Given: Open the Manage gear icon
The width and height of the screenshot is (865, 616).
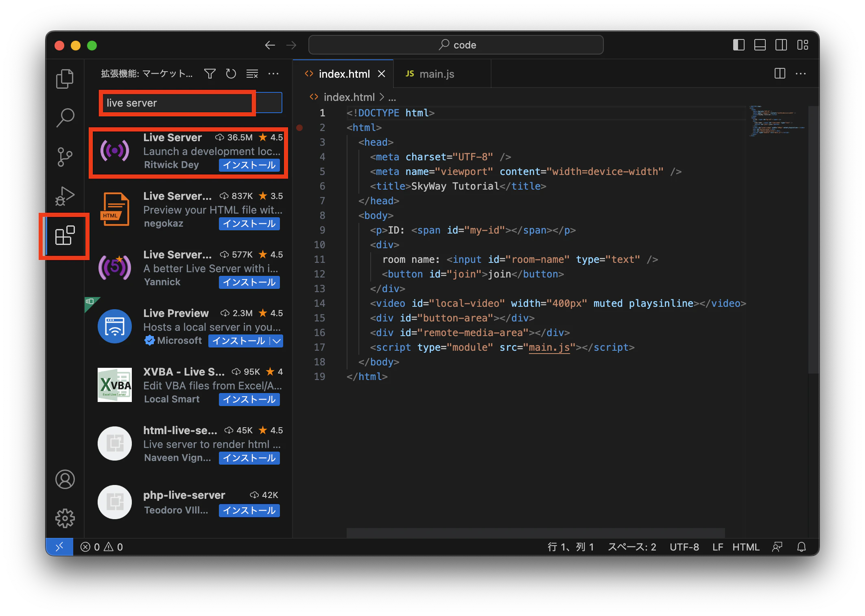Looking at the screenshot, I should 65,518.
